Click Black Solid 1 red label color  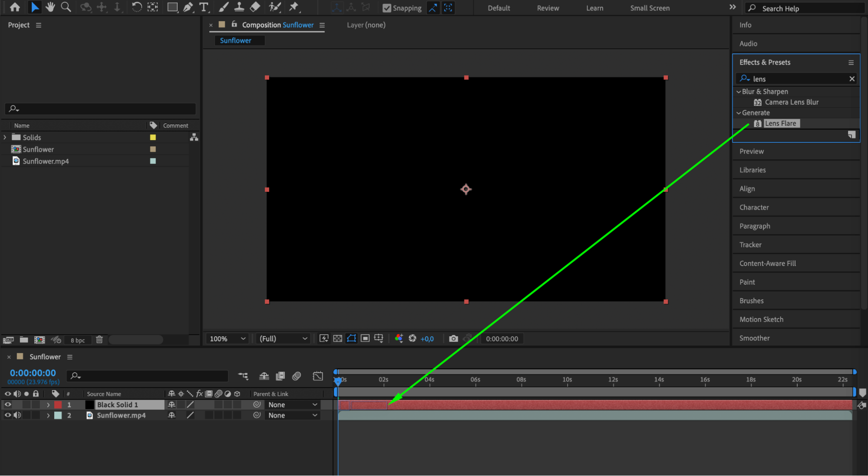click(58, 404)
